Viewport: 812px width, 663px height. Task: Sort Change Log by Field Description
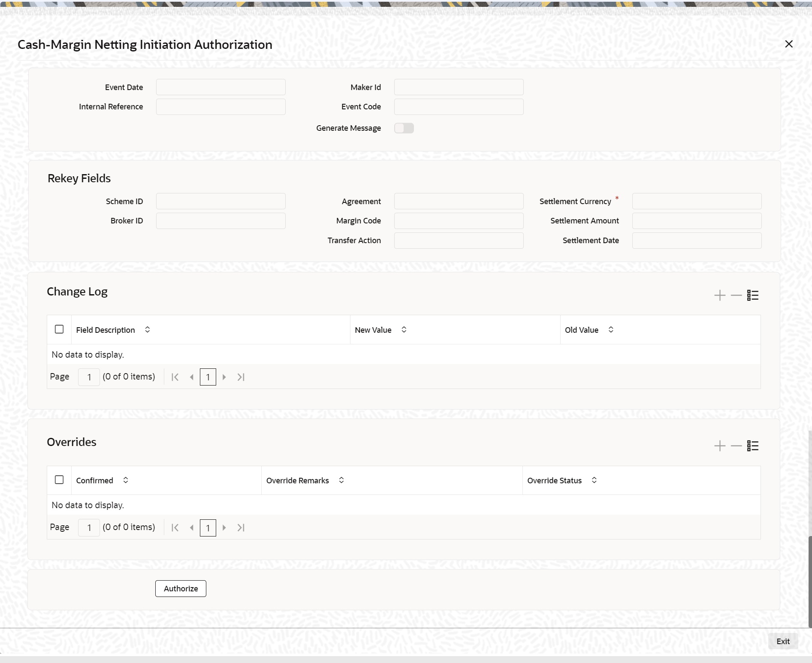pyautogui.click(x=147, y=330)
